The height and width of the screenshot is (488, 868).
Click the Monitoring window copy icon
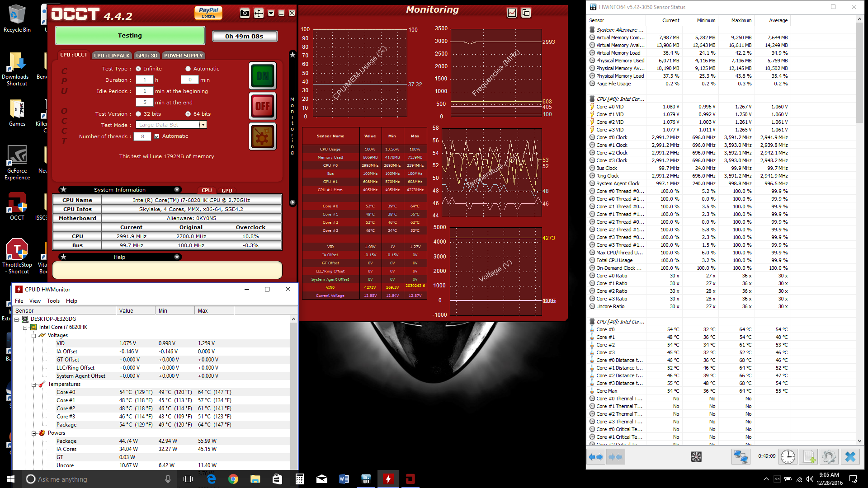tap(526, 13)
